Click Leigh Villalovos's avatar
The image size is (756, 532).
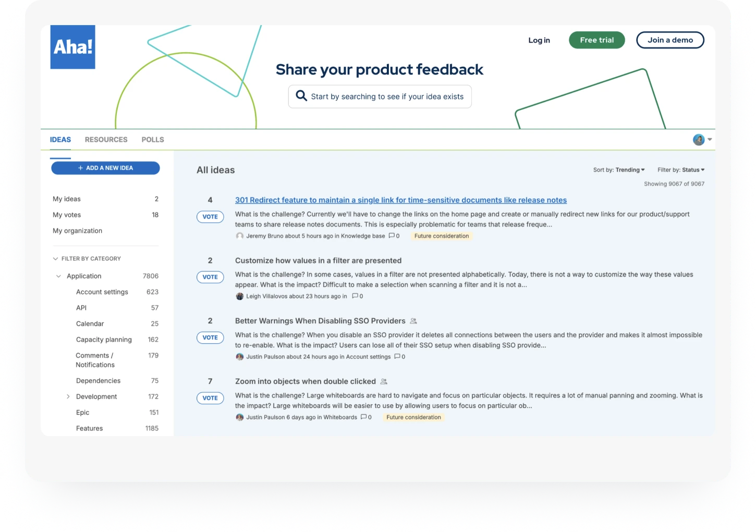(240, 296)
